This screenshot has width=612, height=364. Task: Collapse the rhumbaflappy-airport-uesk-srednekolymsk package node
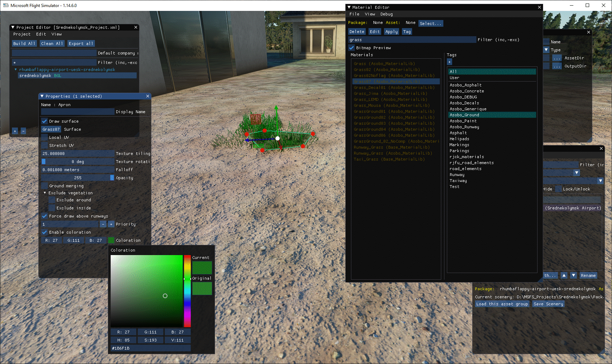coord(15,70)
